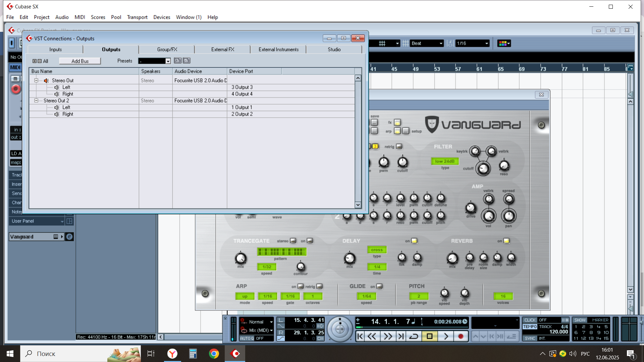Click the jog wheel in the transport panel
644x362 pixels.
[340, 329]
